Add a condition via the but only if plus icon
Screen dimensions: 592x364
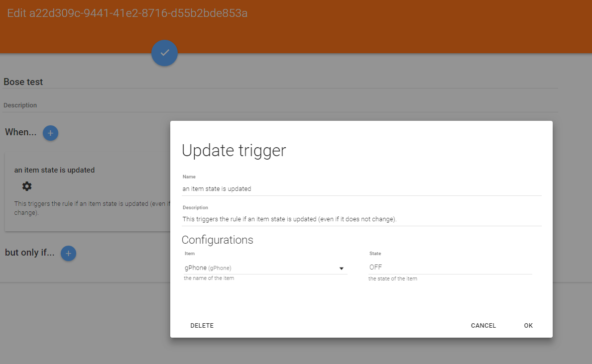pyautogui.click(x=68, y=253)
